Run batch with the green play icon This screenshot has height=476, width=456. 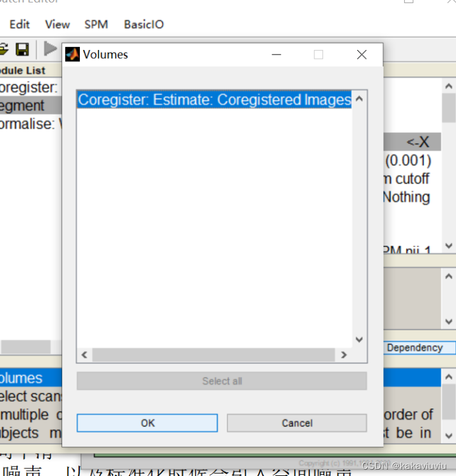point(50,49)
